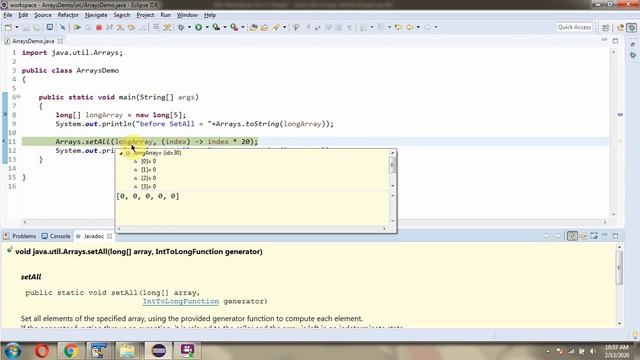The width and height of the screenshot is (640, 360).
Task: Click the Debug bug icon
Action: tap(181, 27)
